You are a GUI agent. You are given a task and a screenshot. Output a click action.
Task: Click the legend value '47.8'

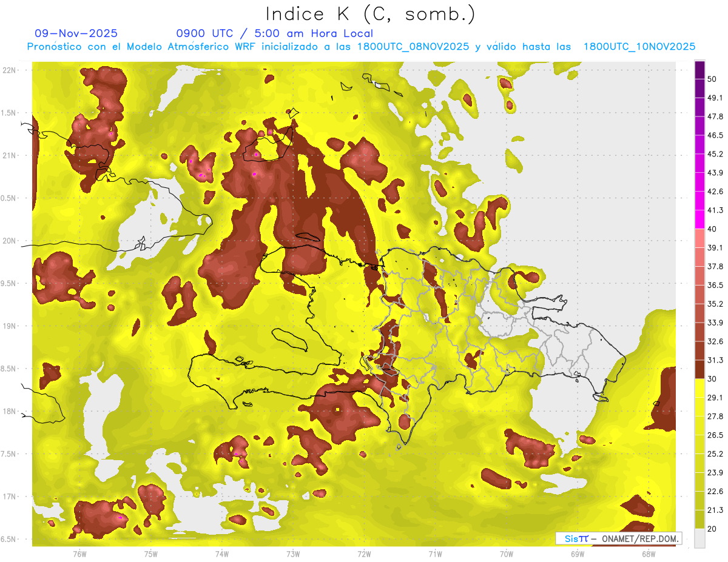pyautogui.click(x=715, y=116)
